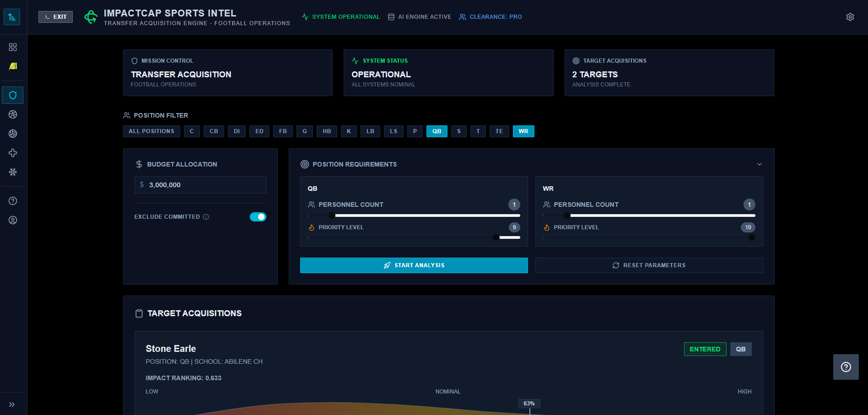Toggle the ED position filter
This screenshot has width=868, height=415.
(259, 131)
